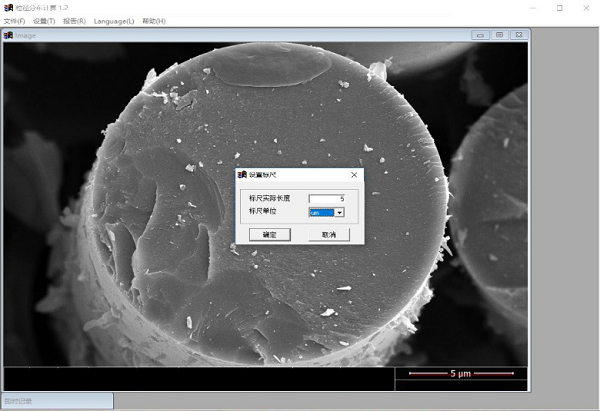Open the 报告(R) menu
Screen dimensions: 600x411
click(74, 21)
